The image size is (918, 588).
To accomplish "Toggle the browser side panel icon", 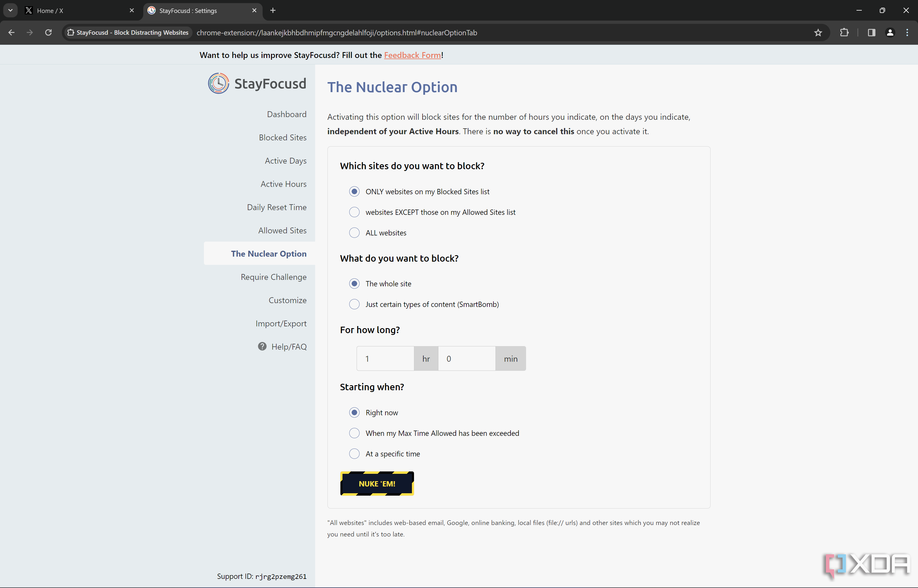I will [x=872, y=32].
